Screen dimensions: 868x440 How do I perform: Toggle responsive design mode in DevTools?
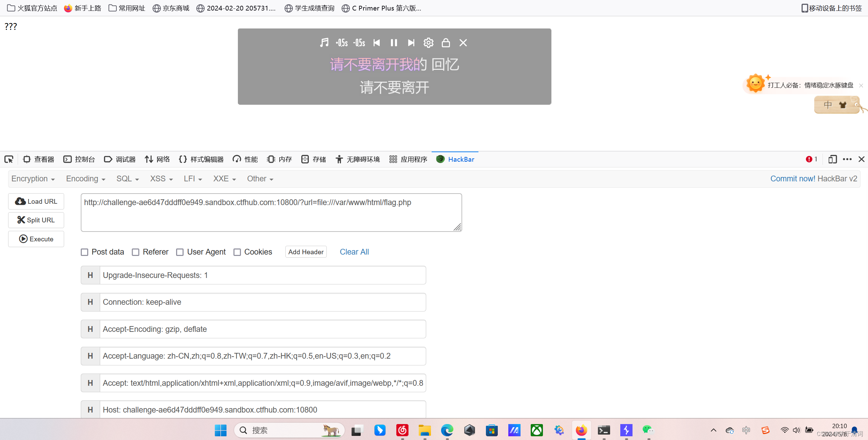point(833,159)
